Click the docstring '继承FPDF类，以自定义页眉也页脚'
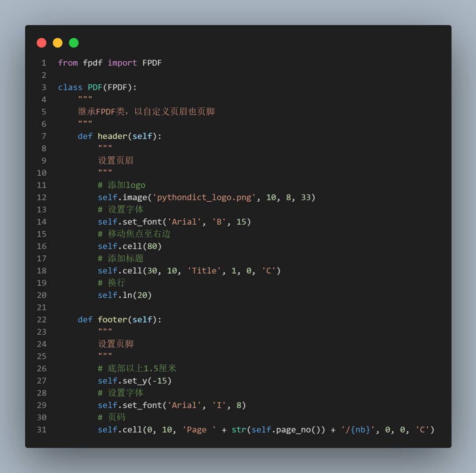The width and height of the screenshot is (476, 473). pyautogui.click(x=146, y=112)
